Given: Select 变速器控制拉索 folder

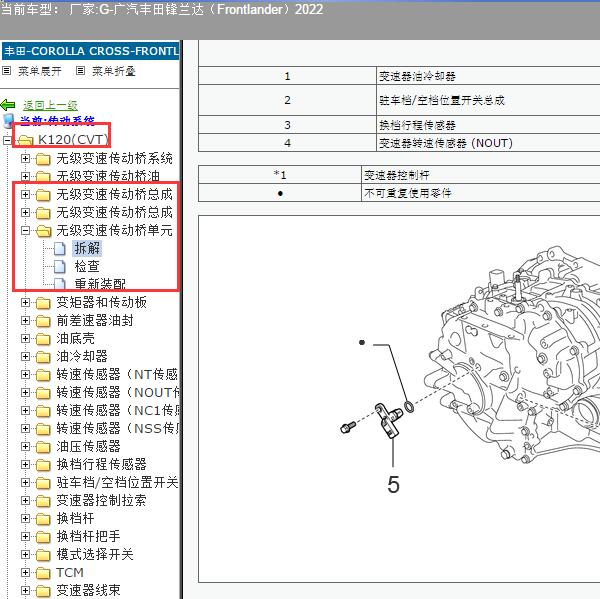Looking at the screenshot, I should pos(101,500).
